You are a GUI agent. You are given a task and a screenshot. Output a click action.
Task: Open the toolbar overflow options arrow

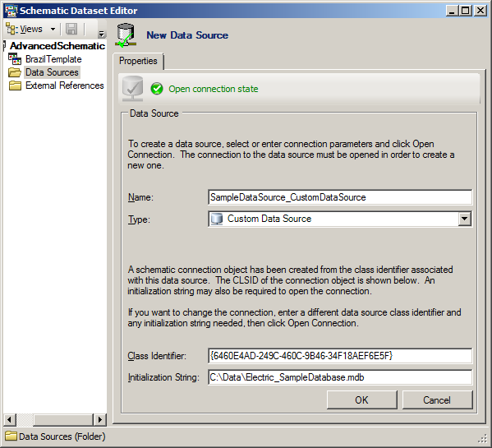coord(101,34)
